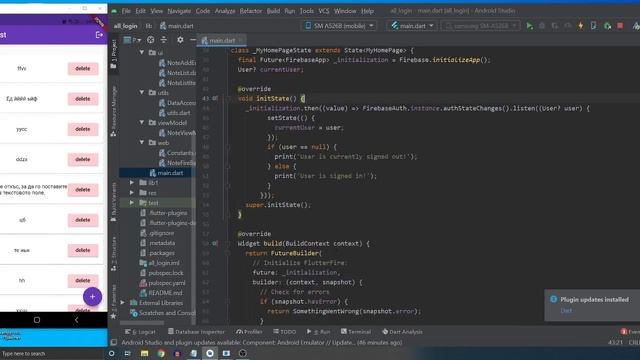Select pubspec.yaml in the project tree
Image resolution: width=640 pixels, height=360 pixels.
pos(162,283)
